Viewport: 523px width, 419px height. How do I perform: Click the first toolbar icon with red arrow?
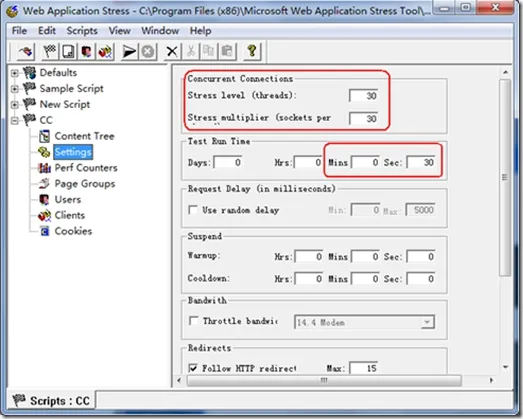tap(25, 51)
